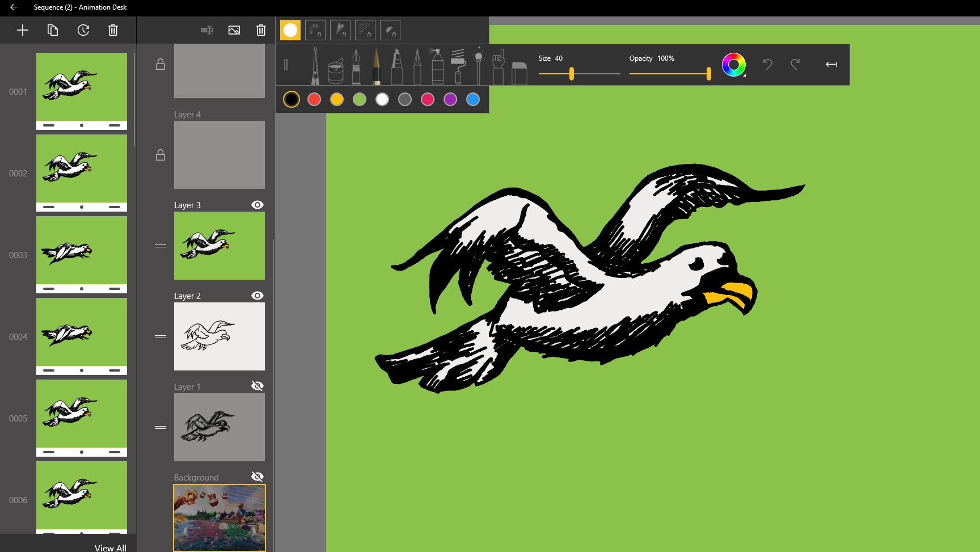Import an image to the layer
The image size is (980, 552).
[234, 30]
